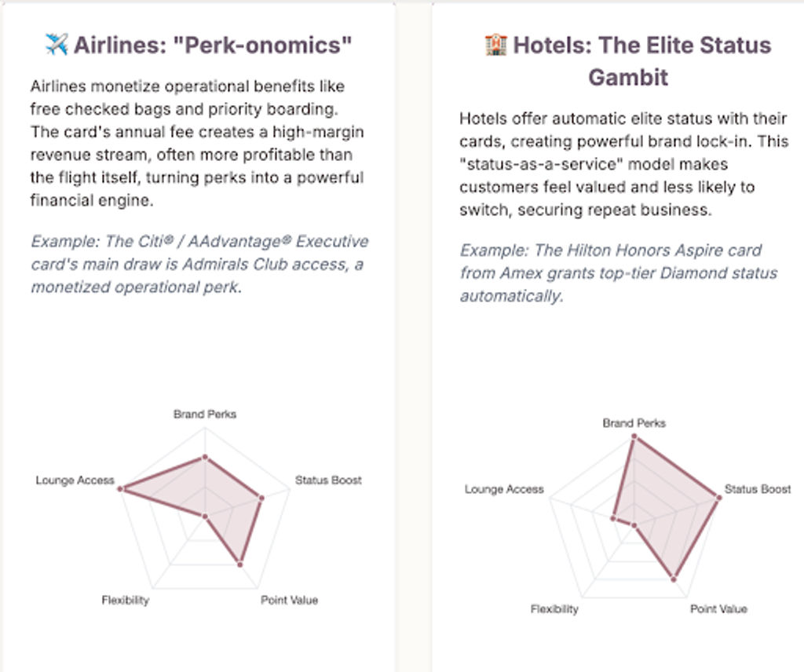Click Status Boost data point on Hotels chart
Screen dimensions: 804x672
[718, 498]
